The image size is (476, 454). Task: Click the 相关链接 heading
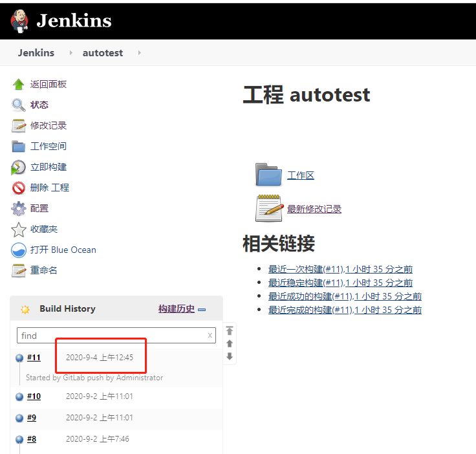click(279, 243)
